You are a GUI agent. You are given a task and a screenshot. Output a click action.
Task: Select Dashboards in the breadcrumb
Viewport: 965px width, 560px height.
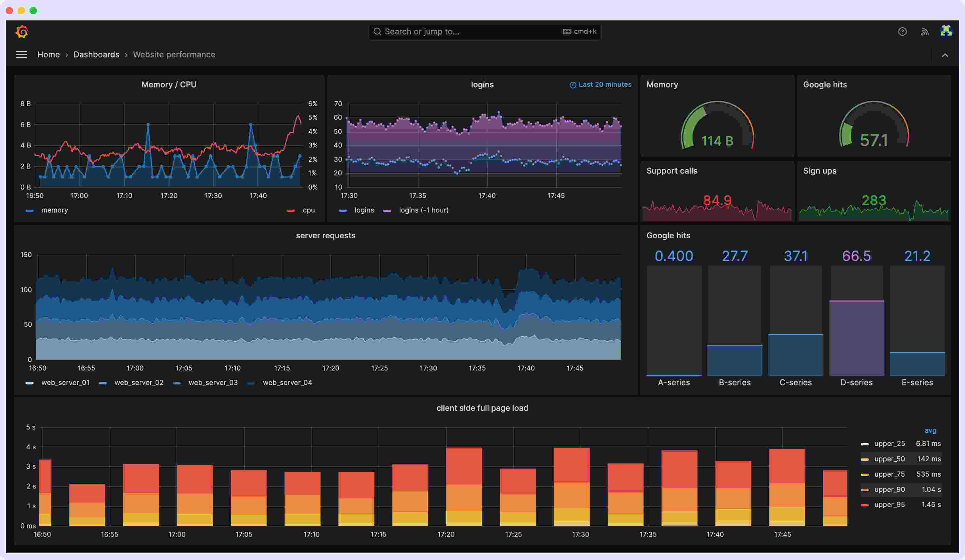pos(96,54)
